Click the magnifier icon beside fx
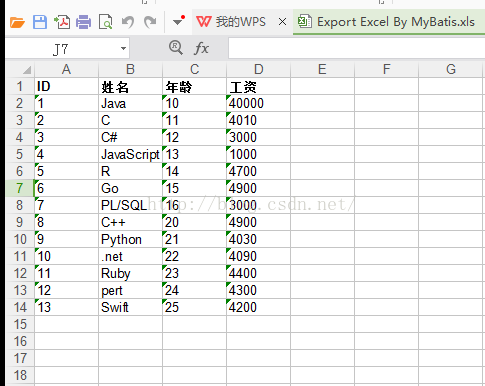The width and height of the screenshot is (485, 386). (176, 48)
